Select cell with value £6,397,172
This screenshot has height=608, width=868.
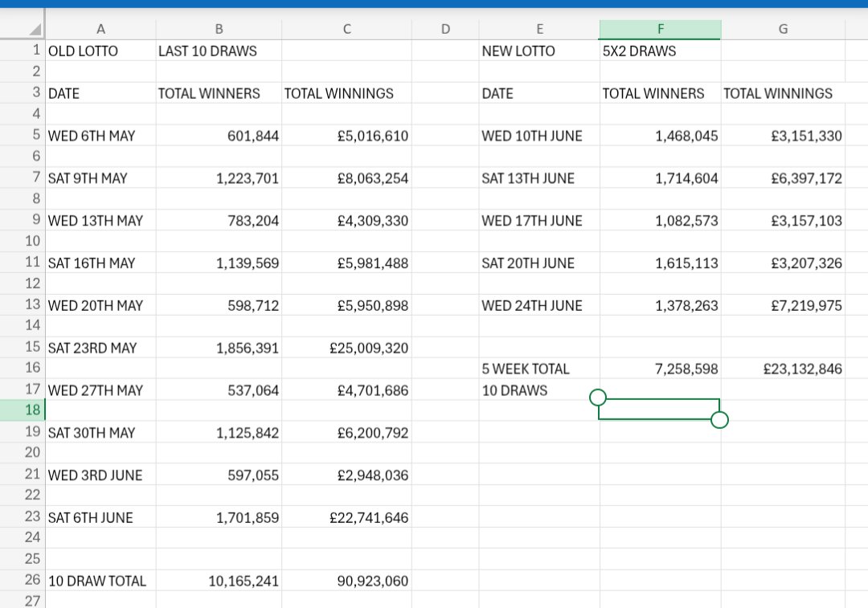[x=784, y=178]
